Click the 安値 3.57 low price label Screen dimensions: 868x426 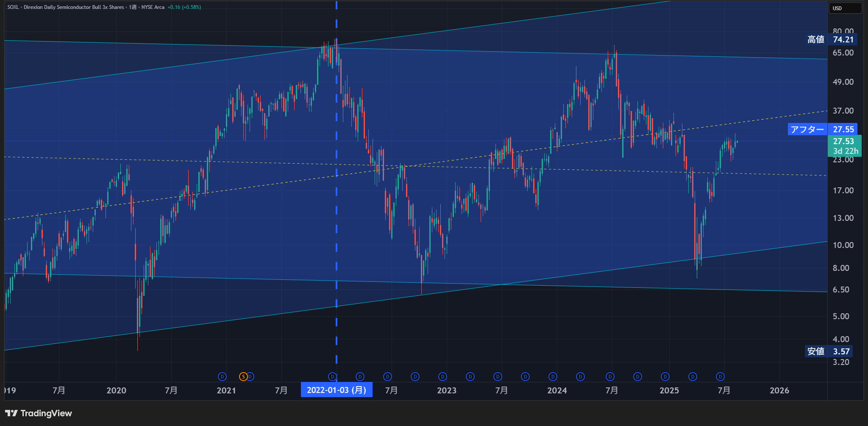(x=829, y=351)
